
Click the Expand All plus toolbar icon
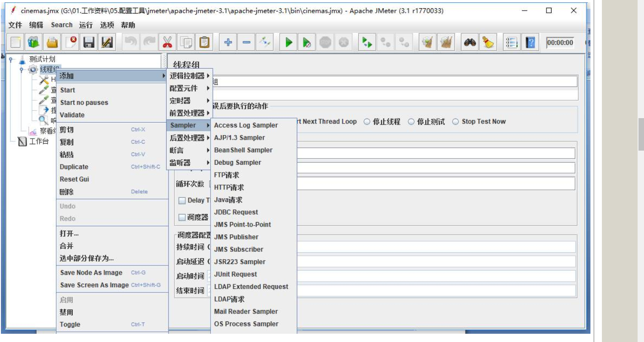[x=227, y=43]
